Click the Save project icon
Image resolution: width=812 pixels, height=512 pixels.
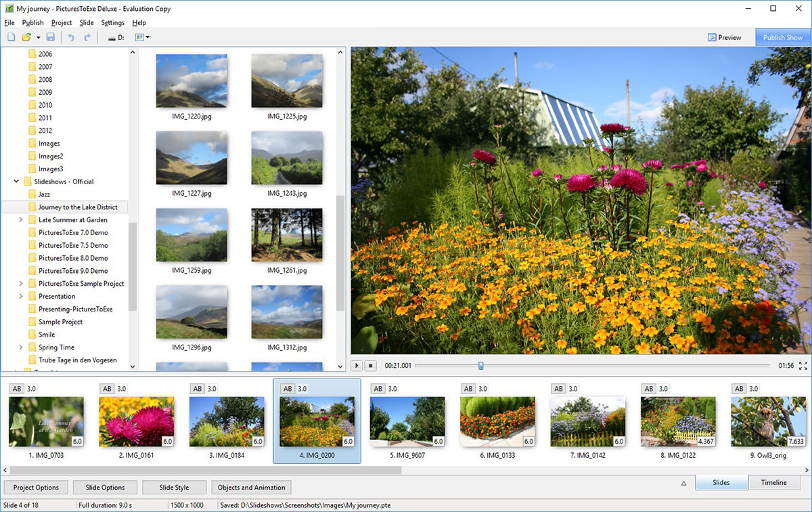[x=50, y=37]
